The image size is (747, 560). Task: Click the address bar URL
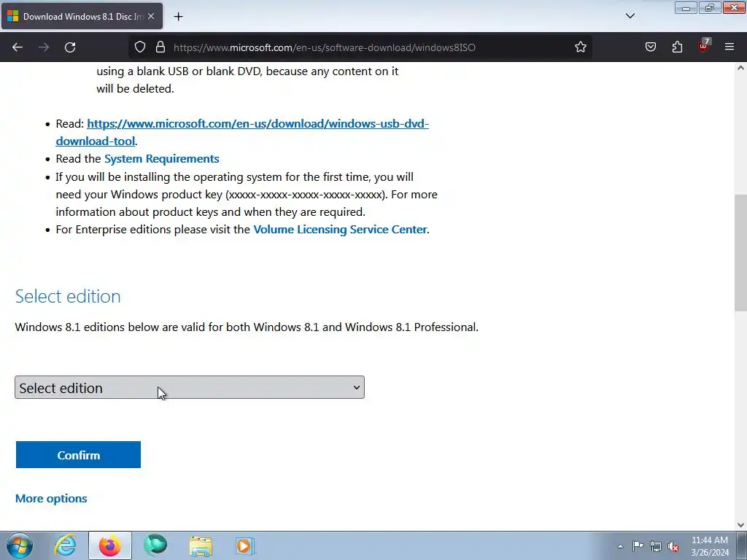[324, 47]
